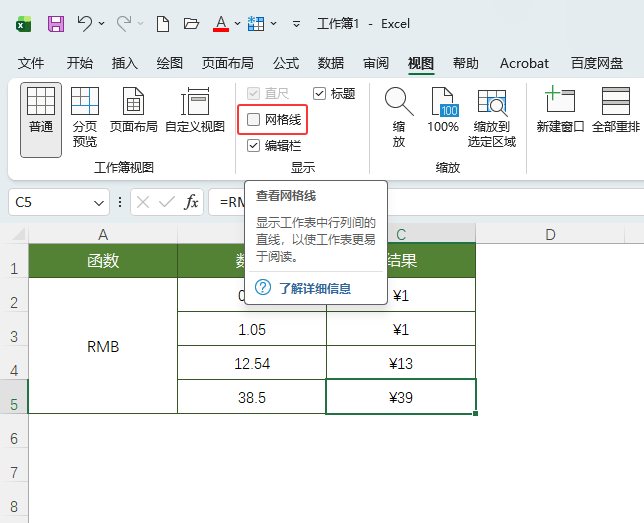644x523 pixels.
Task: Click result cell showing ¥13
Action: point(401,363)
